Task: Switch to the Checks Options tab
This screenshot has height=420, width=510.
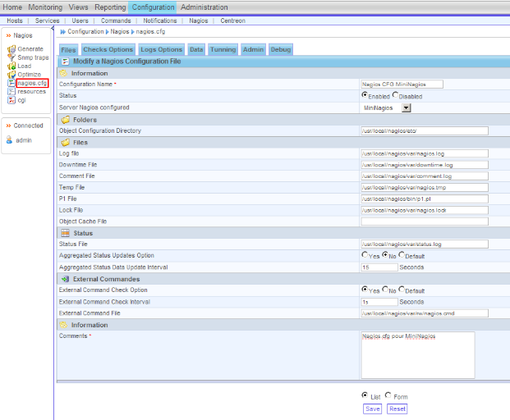Action: pyautogui.click(x=108, y=50)
